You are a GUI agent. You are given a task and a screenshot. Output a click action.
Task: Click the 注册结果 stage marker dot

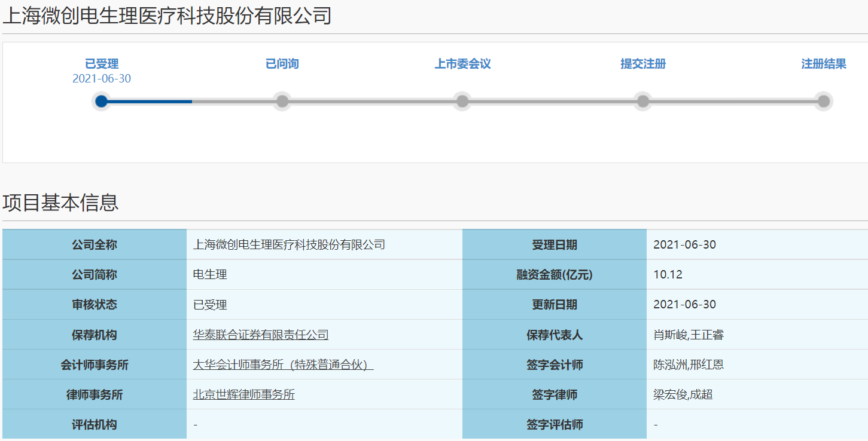coord(824,101)
